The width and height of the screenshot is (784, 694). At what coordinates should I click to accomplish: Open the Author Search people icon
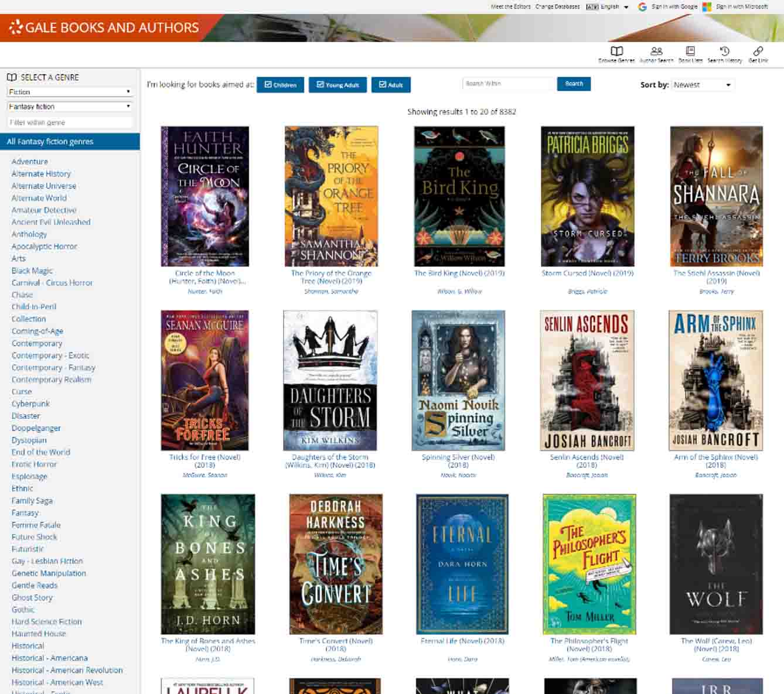[x=656, y=52]
